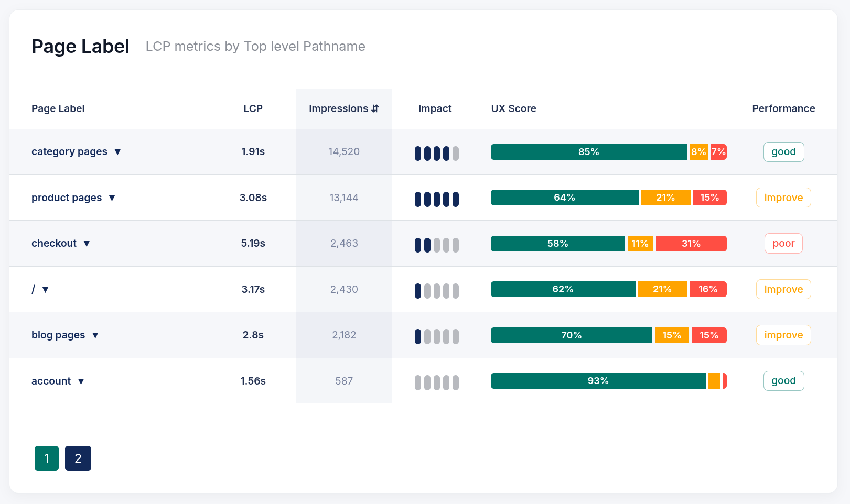Click the checkout impact indicator

pyautogui.click(x=436, y=245)
